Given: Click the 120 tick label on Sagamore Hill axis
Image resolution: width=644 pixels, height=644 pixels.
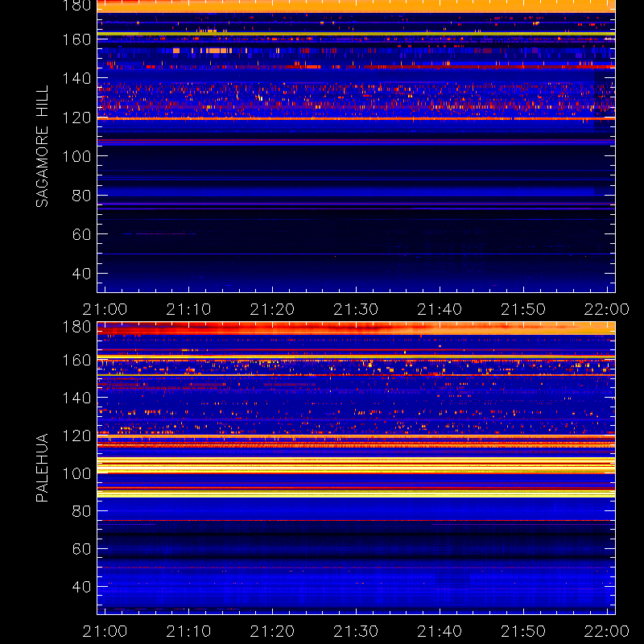Looking at the screenshot, I should pyautogui.click(x=76, y=118).
